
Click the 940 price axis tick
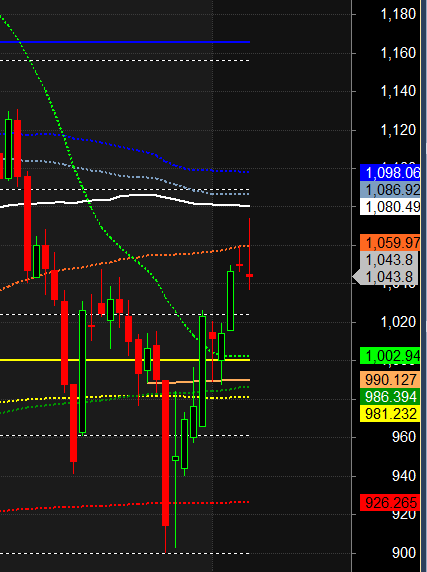pyautogui.click(x=404, y=476)
